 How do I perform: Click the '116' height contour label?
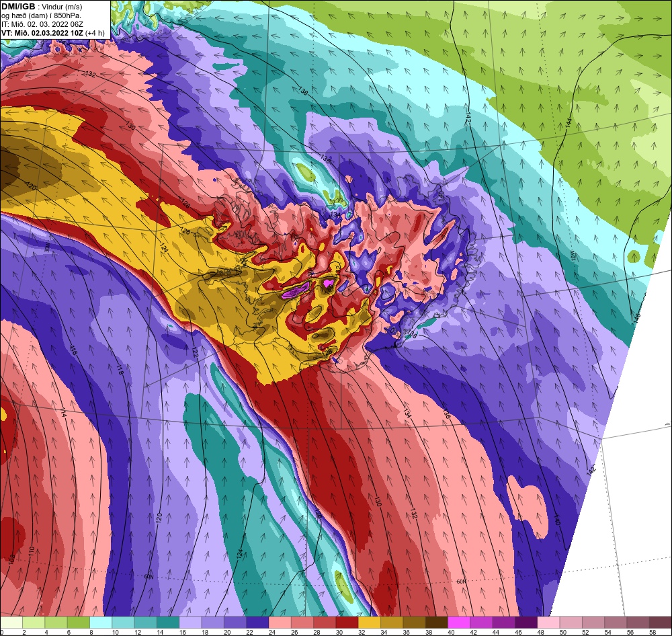click(x=74, y=350)
